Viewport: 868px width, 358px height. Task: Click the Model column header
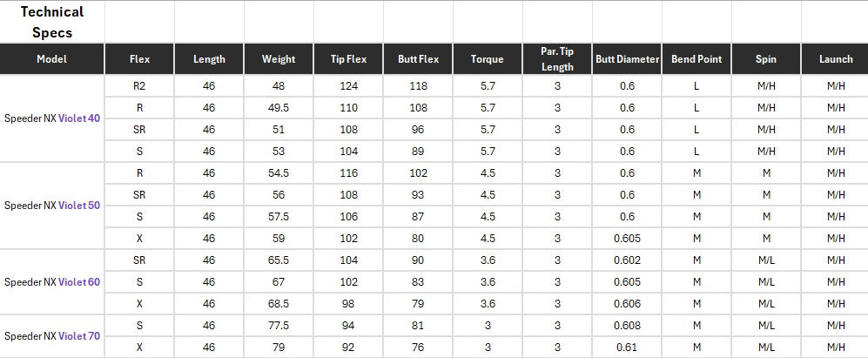pyautogui.click(x=52, y=59)
